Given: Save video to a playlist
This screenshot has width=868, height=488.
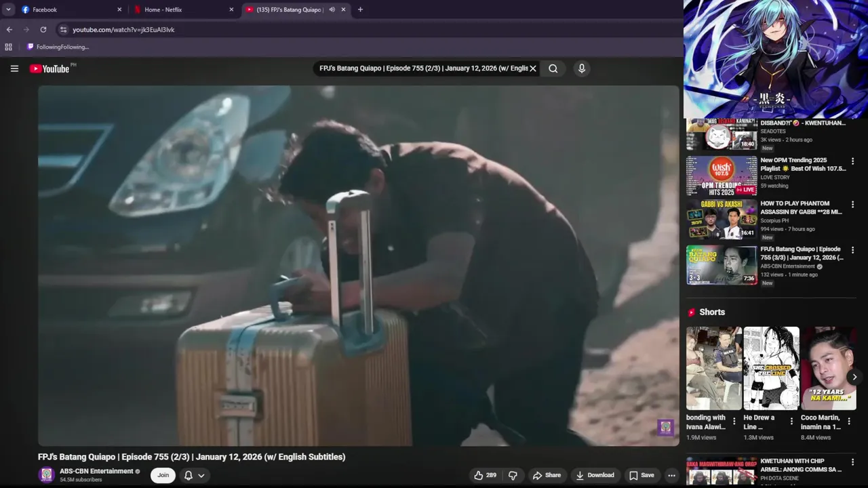Looking at the screenshot, I should [x=642, y=475].
